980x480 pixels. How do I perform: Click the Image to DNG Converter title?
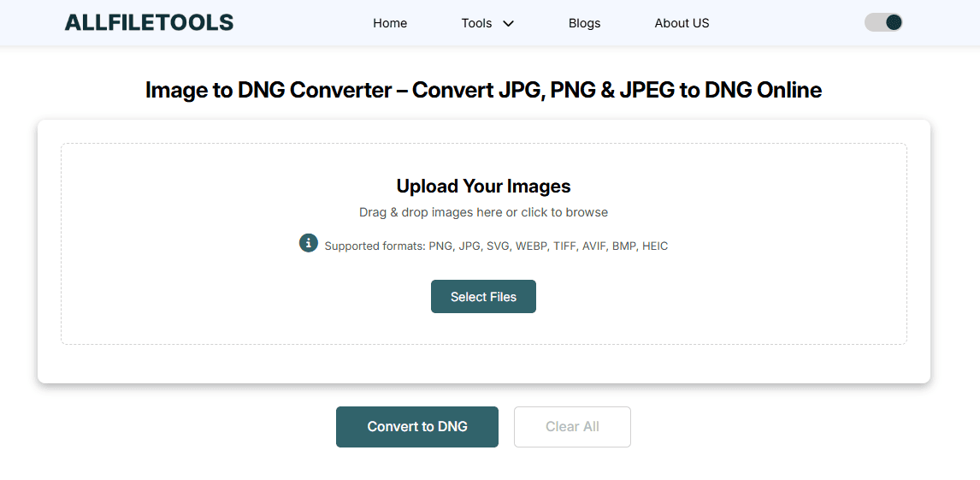pos(483,90)
